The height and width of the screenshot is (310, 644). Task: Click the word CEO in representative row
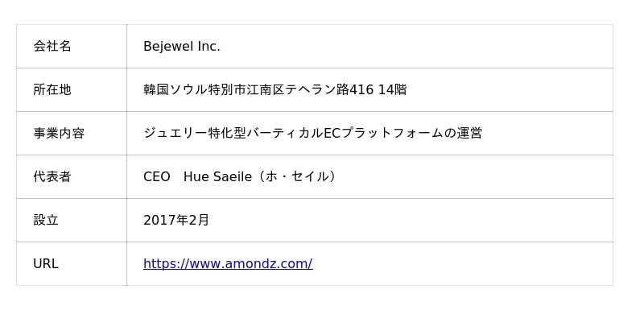point(156,177)
